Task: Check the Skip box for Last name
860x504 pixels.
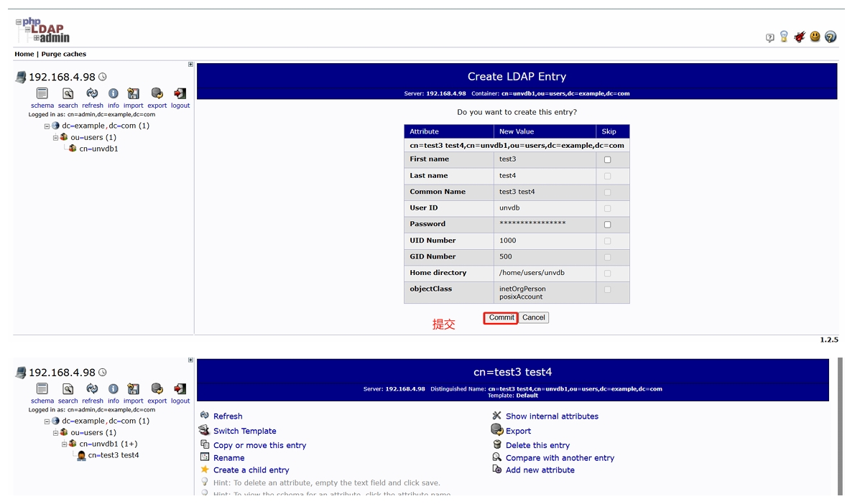Action: coord(608,176)
